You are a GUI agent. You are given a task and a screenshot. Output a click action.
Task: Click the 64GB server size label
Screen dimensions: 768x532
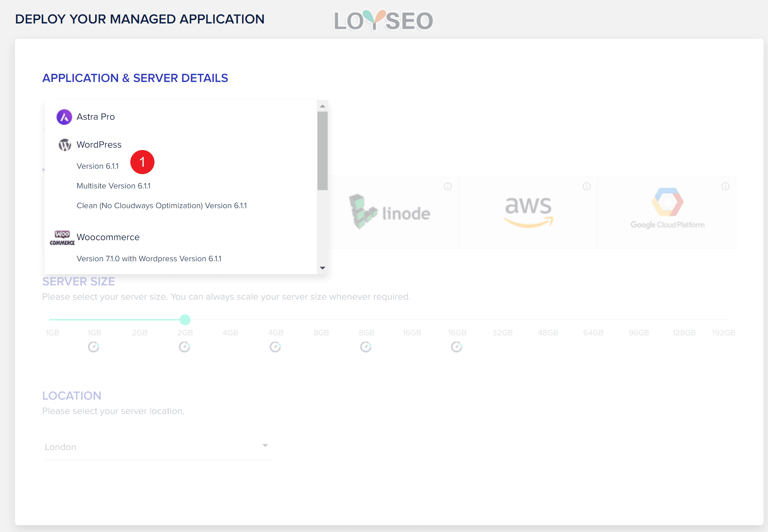(x=593, y=333)
